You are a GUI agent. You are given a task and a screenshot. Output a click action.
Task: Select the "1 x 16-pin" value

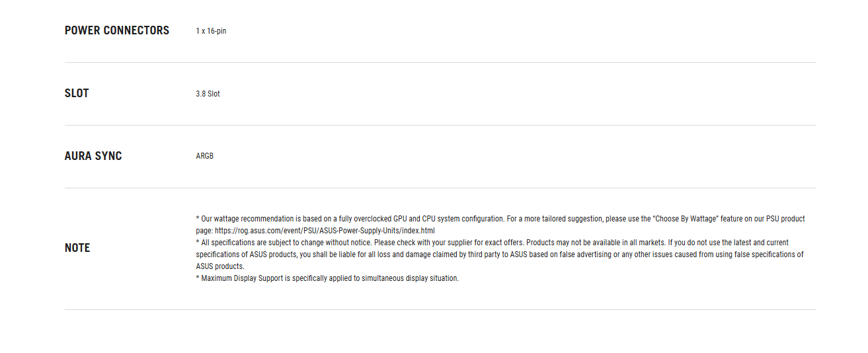tap(211, 31)
